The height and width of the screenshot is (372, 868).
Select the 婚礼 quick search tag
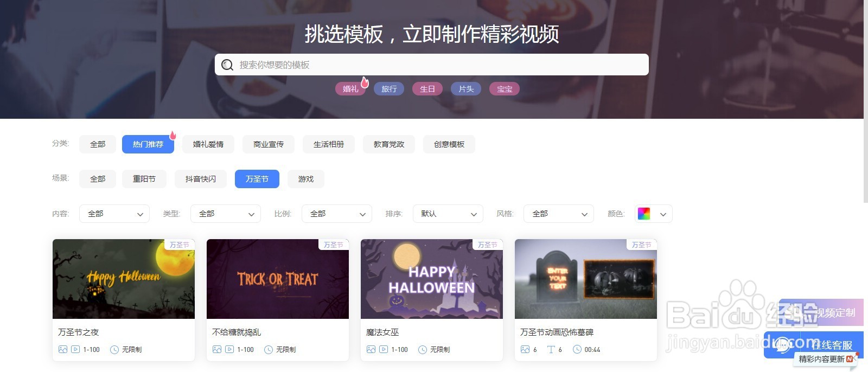pyautogui.click(x=350, y=89)
